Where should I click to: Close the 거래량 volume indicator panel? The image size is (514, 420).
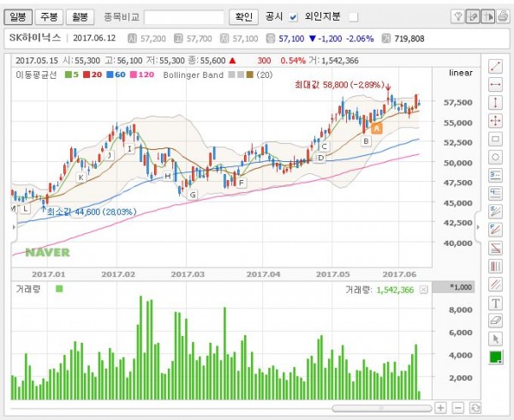pyautogui.click(x=424, y=290)
